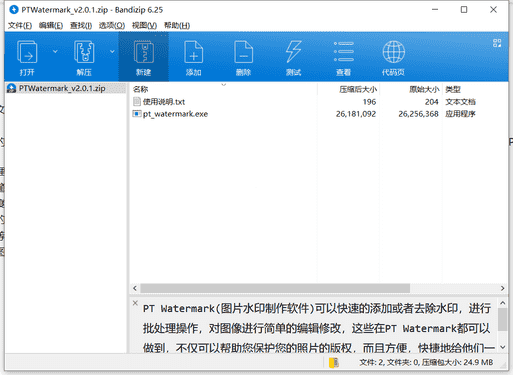Click the exe icon beside pt_watermark.exe

pos(137,114)
